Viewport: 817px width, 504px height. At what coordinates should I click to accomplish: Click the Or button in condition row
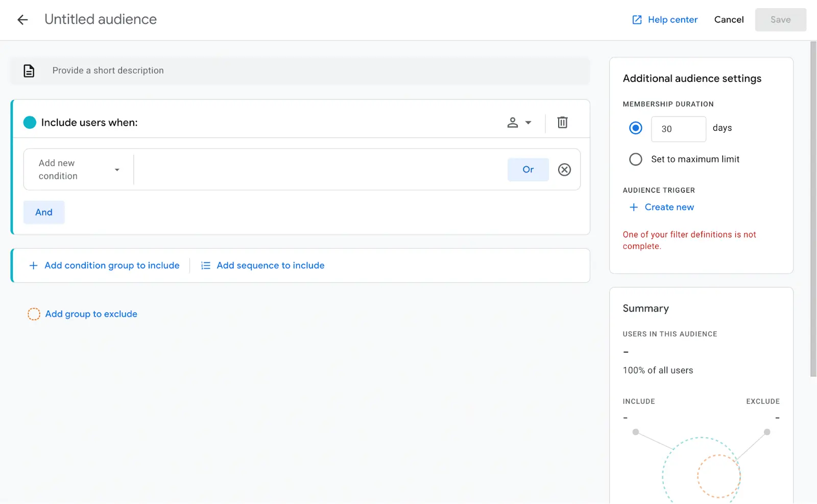(x=528, y=170)
